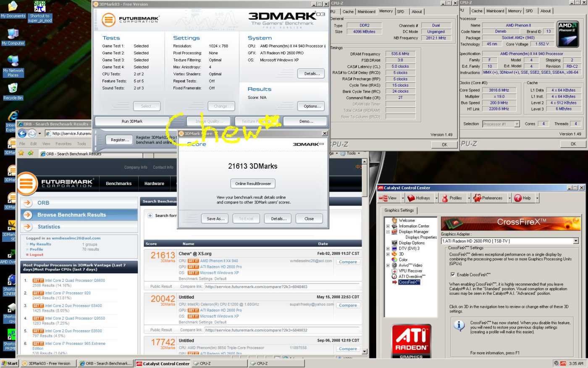This screenshot has height=368, width=588.
Task: Expand the Search form section on webpage
Action: pos(150,216)
